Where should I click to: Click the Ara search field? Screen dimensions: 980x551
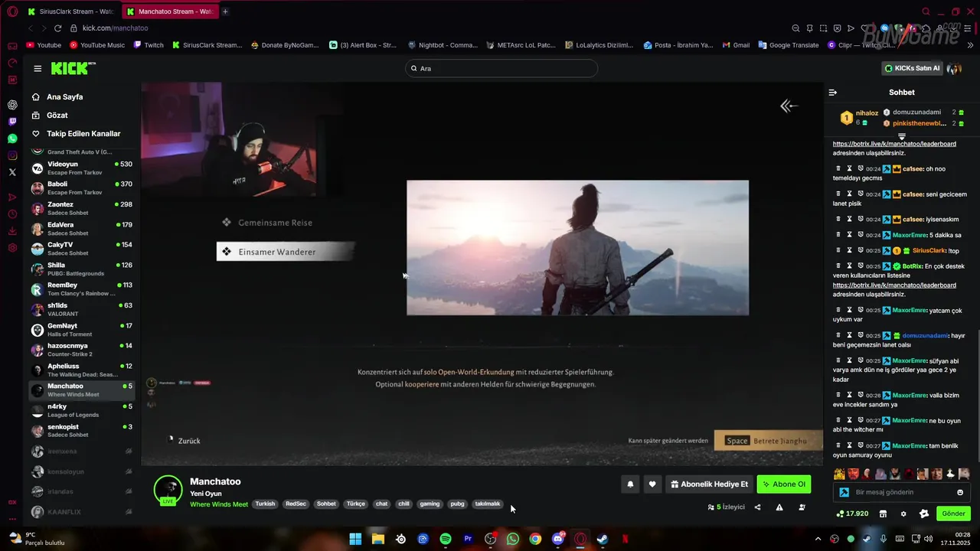click(501, 68)
